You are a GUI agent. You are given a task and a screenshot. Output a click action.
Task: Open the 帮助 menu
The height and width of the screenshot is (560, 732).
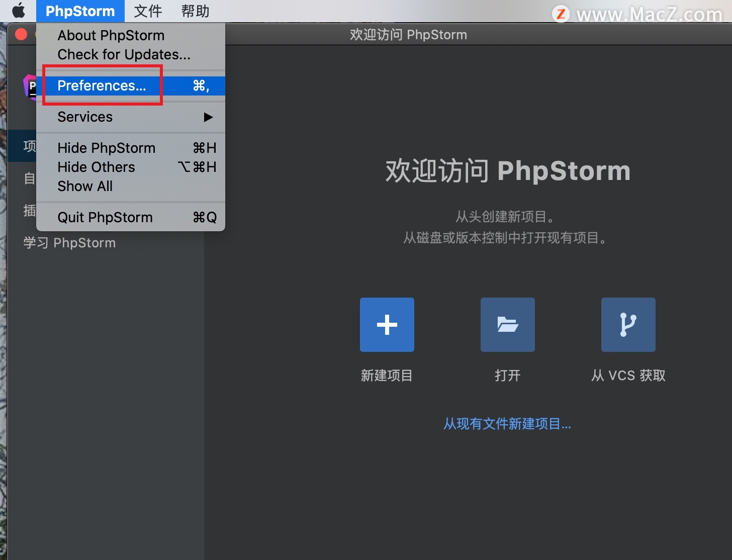[x=195, y=11]
